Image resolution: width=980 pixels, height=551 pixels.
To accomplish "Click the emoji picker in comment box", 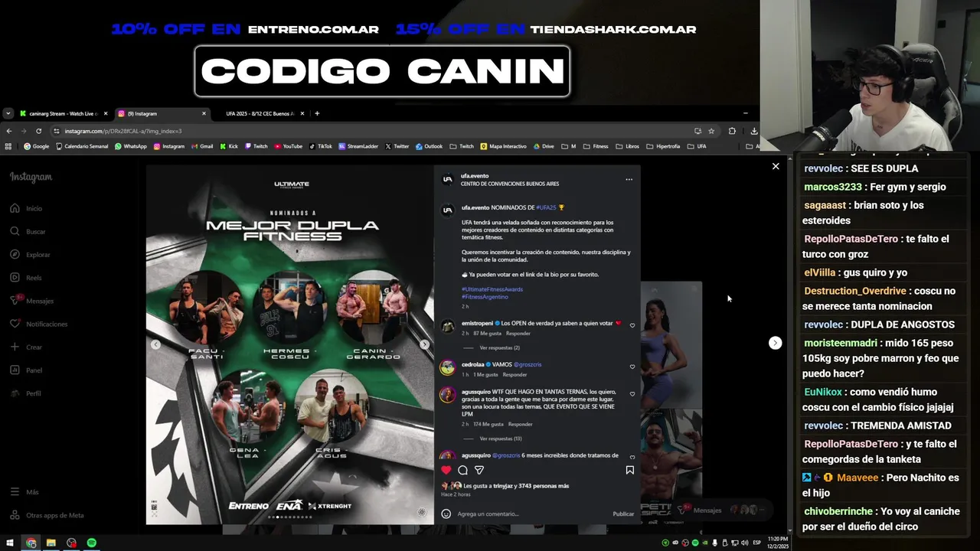I will 446,514.
